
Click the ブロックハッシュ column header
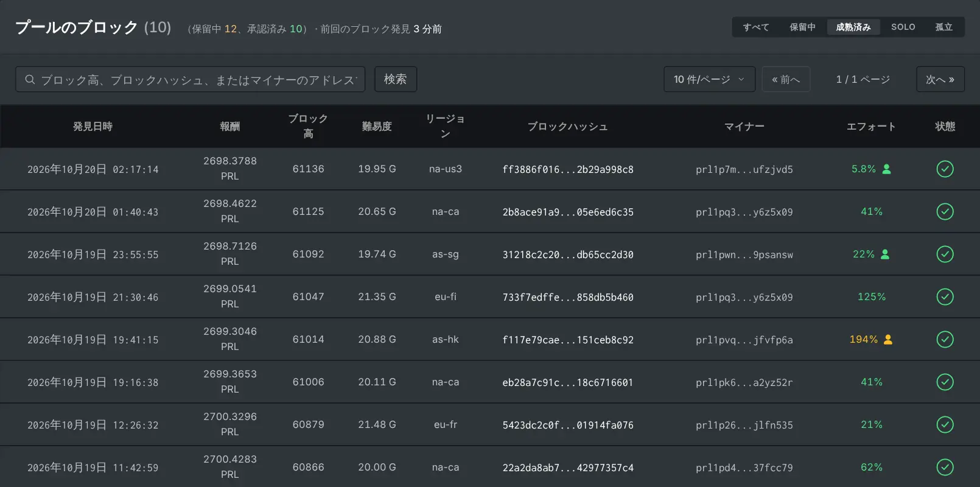click(568, 126)
